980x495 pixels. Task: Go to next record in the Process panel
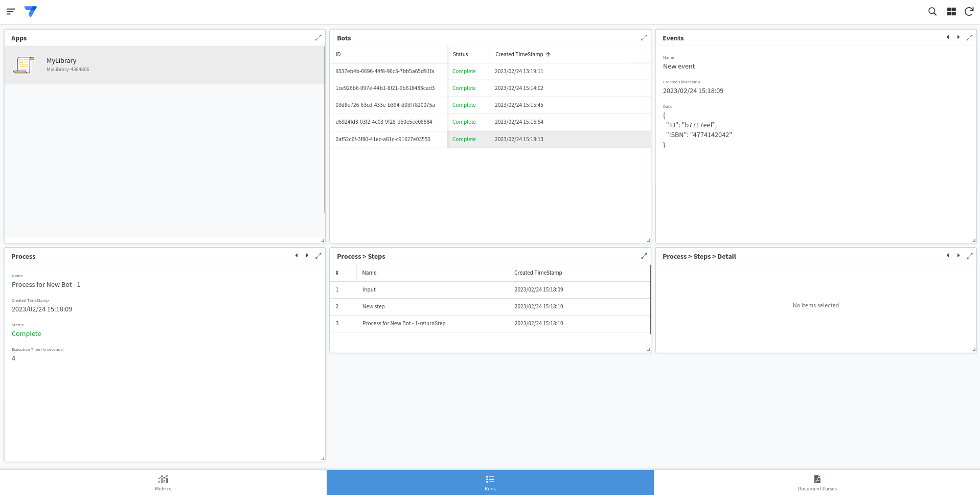tap(307, 255)
